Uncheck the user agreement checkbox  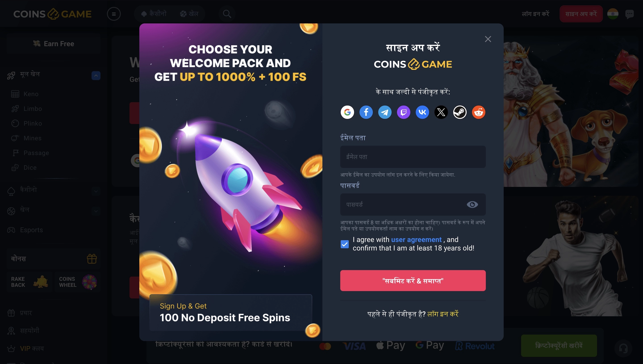pos(344,244)
